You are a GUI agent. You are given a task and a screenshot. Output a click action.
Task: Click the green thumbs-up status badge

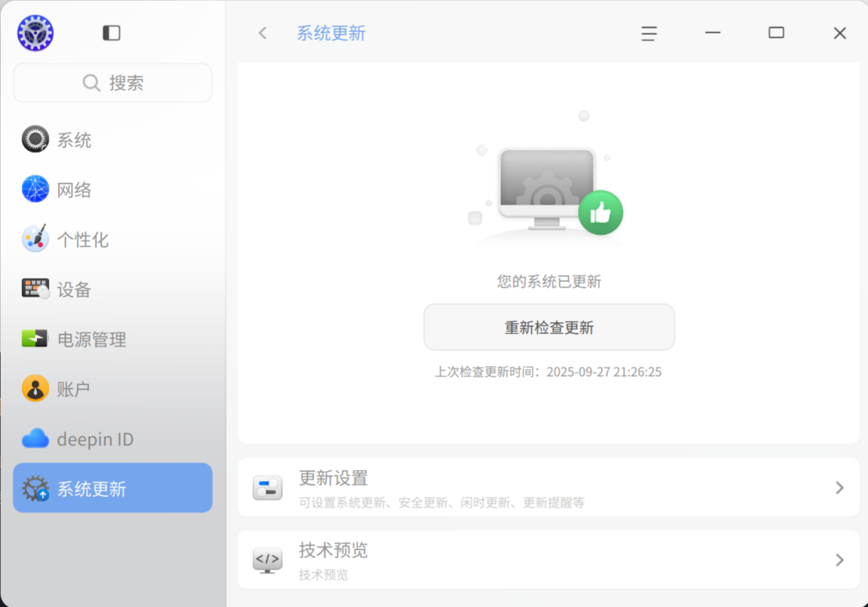point(601,212)
